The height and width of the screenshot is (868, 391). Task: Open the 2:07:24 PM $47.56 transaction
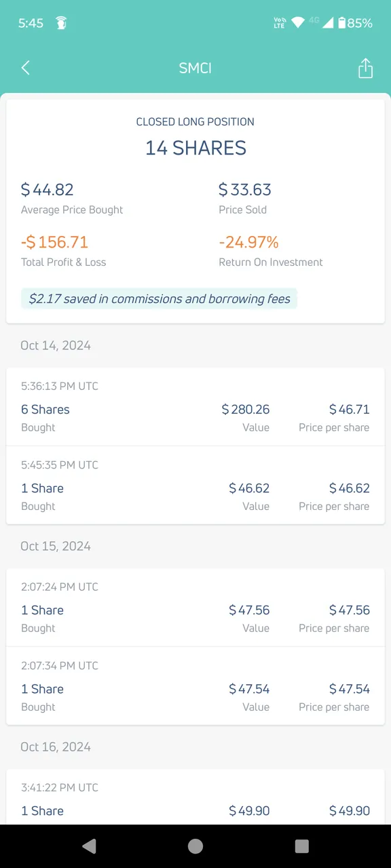click(195, 608)
